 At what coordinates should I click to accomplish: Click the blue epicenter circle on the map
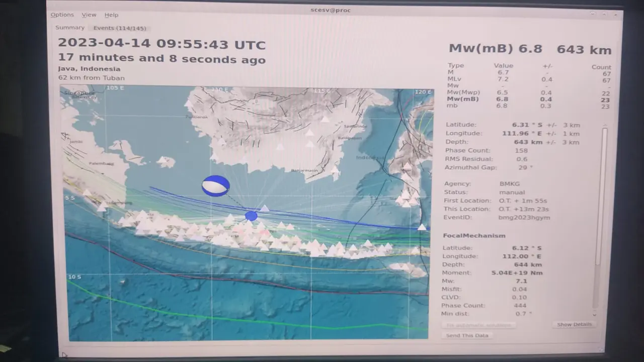point(251,216)
